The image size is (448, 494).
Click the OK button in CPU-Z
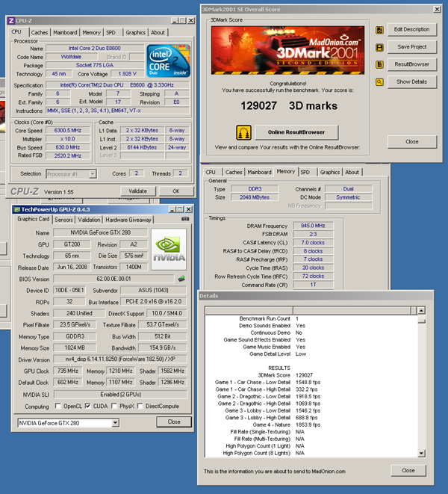176,191
